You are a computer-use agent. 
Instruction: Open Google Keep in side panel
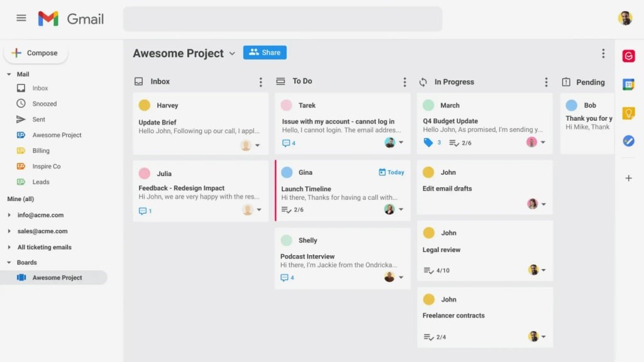628,113
